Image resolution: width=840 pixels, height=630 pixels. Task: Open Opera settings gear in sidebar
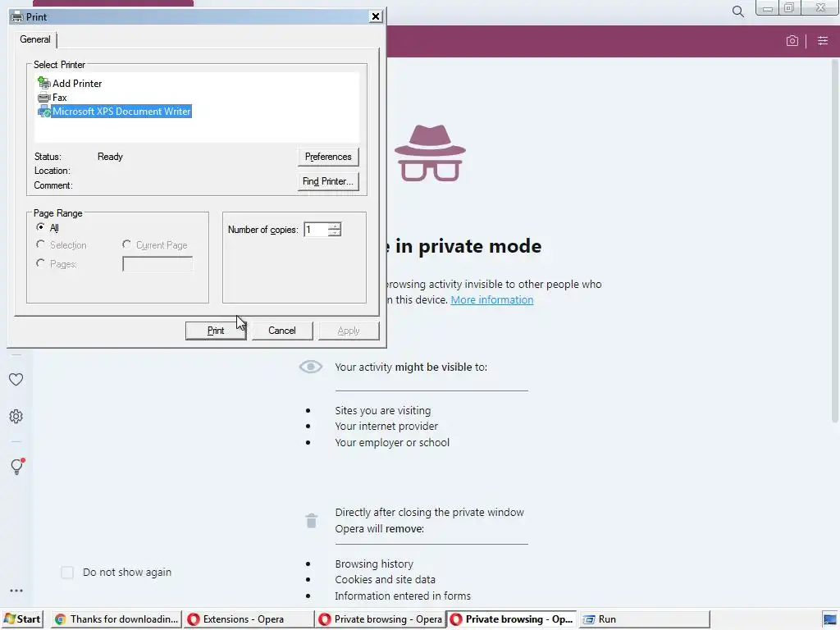[16, 416]
